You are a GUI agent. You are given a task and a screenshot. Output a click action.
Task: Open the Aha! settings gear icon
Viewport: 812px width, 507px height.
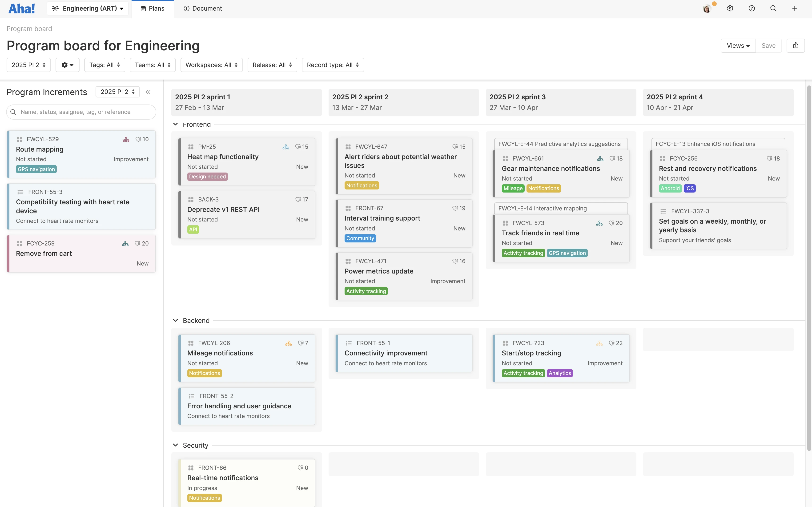730,8
